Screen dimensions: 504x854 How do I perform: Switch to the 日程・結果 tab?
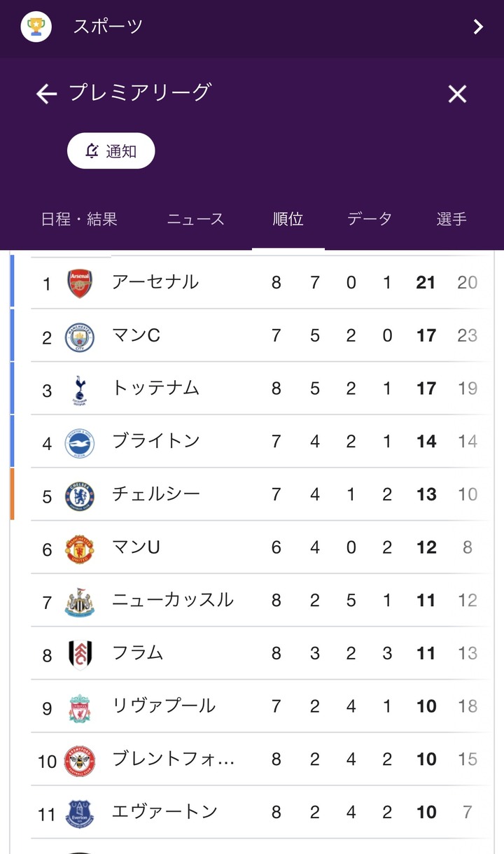79,219
